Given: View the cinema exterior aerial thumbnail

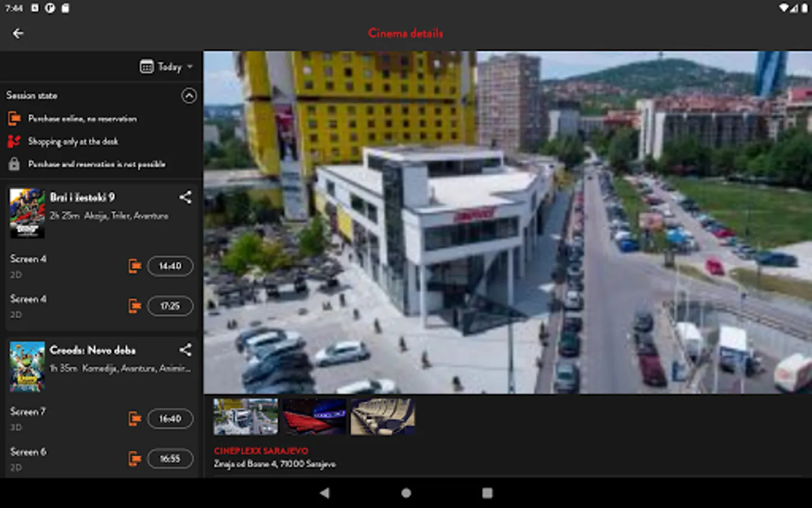Looking at the screenshot, I should (246, 417).
